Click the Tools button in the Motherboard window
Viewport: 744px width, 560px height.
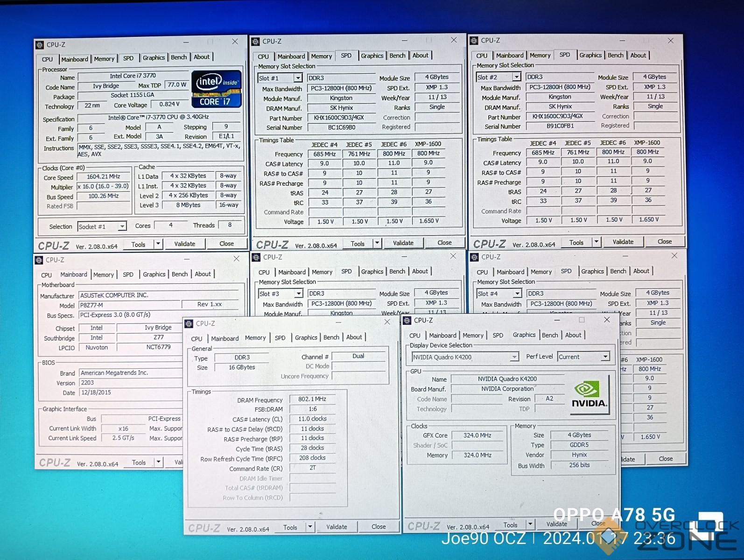coord(139,462)
